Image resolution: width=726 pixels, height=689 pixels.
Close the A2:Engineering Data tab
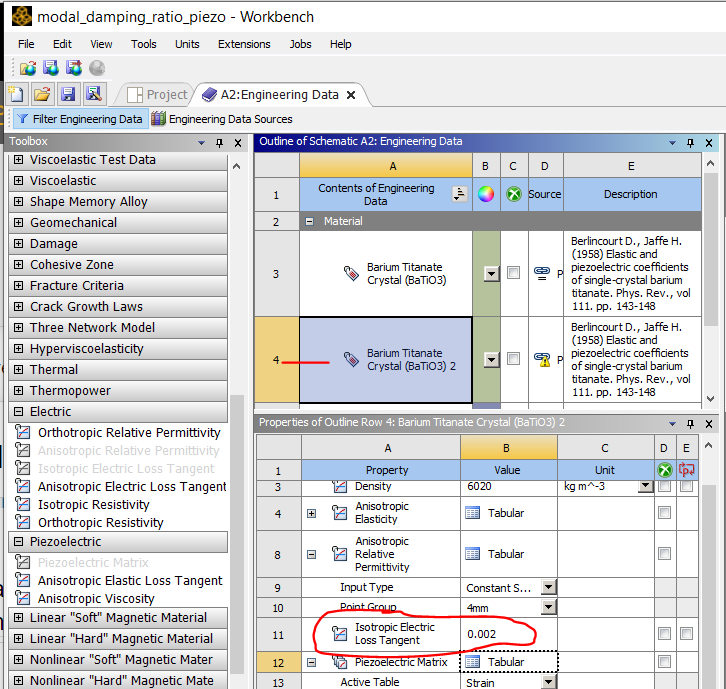coord(351,95)
